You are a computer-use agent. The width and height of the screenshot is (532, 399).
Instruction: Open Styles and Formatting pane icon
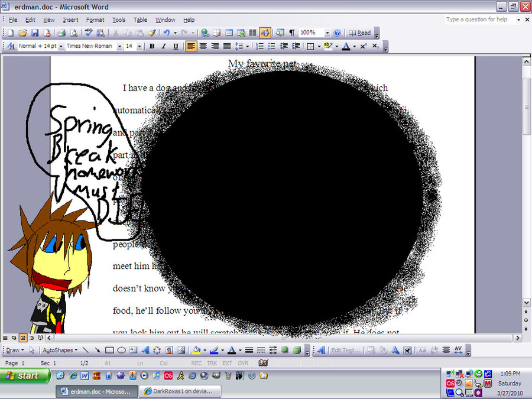click(x=11, y=46)
